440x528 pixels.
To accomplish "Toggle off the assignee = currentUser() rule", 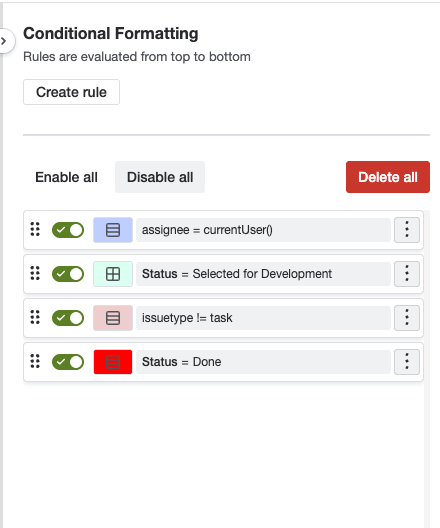I will coord(68,230).
